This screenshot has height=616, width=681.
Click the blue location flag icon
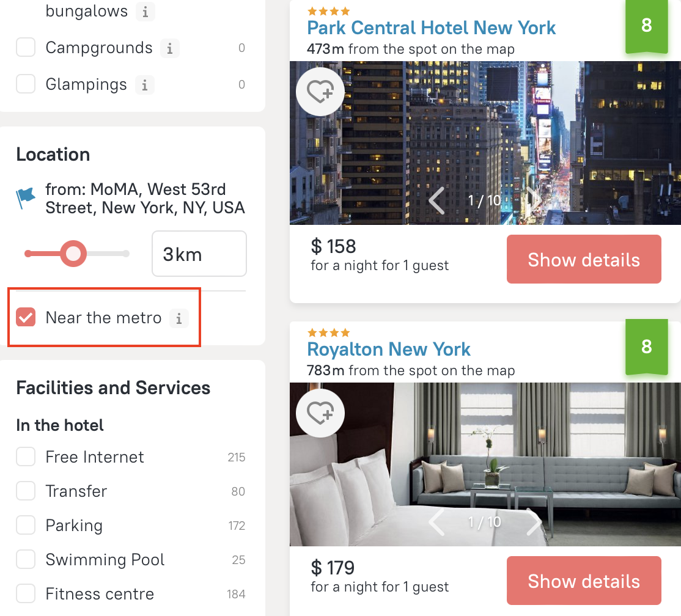click(x=25, y=198)
